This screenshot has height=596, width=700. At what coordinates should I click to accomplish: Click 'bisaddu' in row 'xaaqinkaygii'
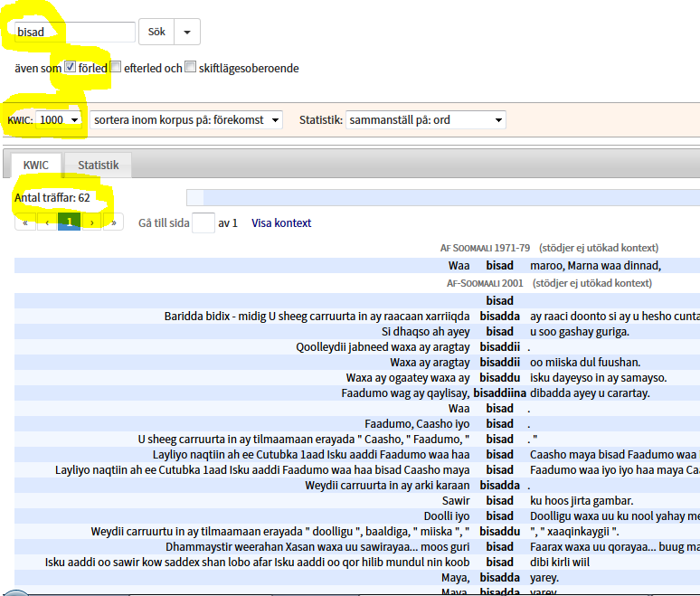499,532
